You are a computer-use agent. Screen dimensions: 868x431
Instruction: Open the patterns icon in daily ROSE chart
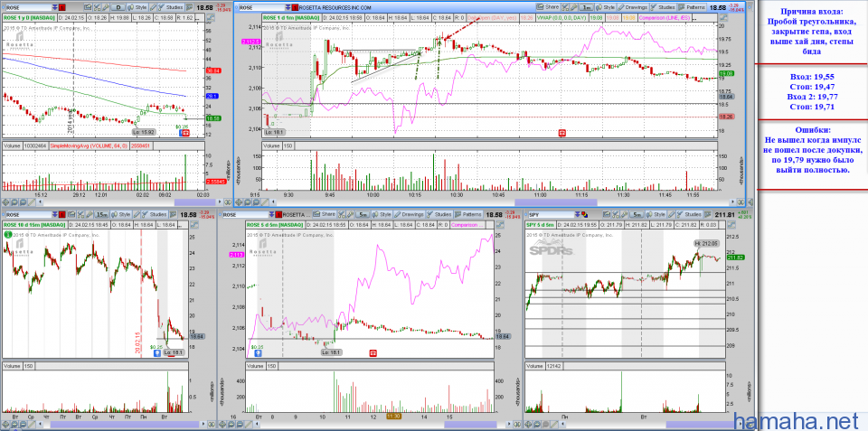click(189, 7)
